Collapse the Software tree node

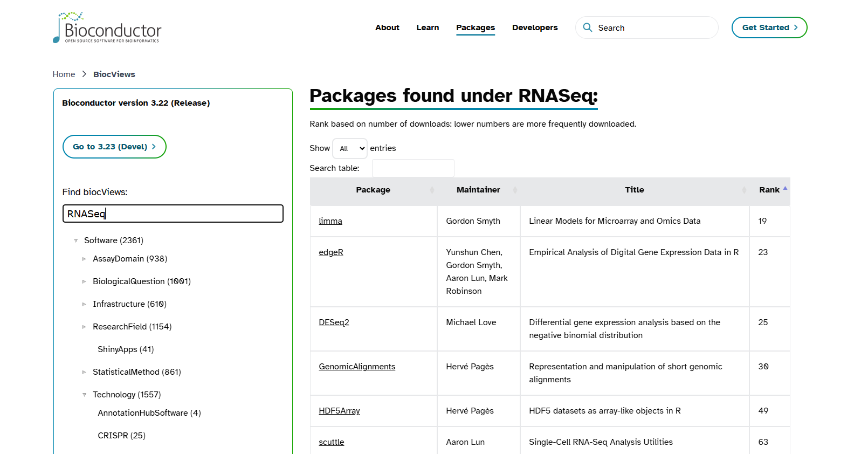[76, 240]
